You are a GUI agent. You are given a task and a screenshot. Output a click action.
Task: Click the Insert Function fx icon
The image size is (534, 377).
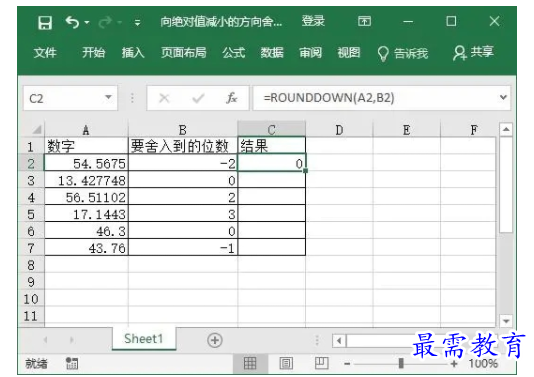tap(232, 98)
